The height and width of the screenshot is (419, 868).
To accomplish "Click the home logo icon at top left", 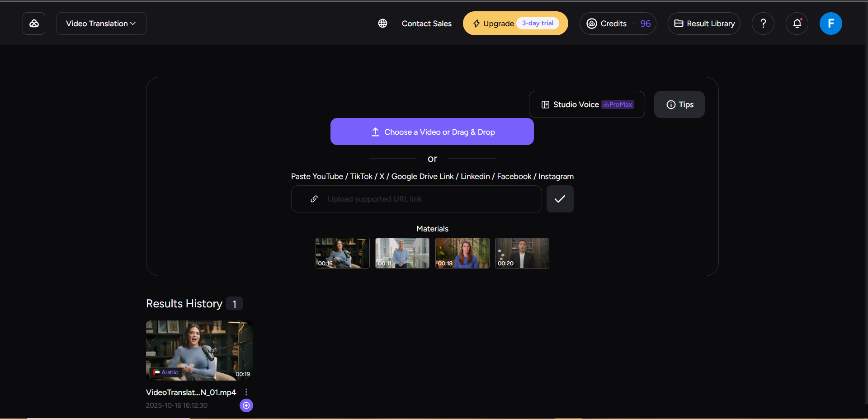I will coord(33,23).
